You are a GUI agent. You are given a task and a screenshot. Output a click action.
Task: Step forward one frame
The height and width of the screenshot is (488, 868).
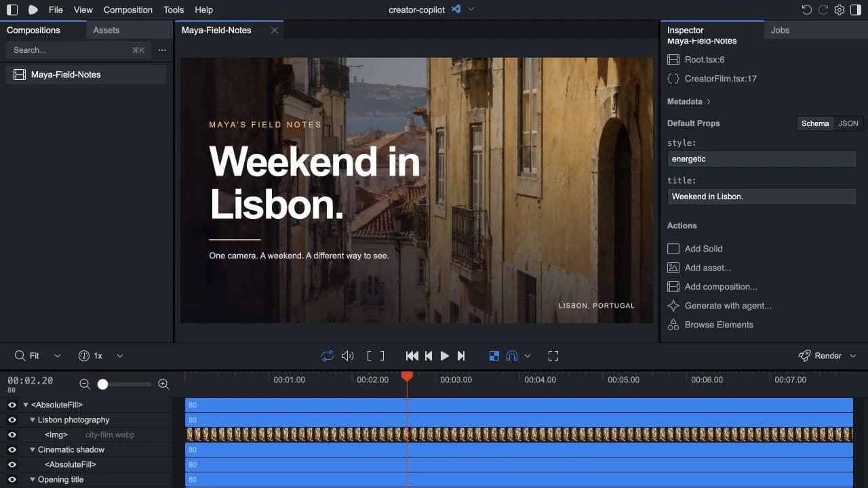[461, 356]
